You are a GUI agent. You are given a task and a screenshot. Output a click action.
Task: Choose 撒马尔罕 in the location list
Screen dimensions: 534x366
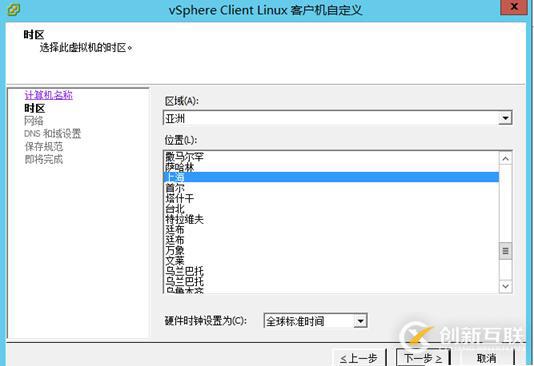pyautogui.click(x=331, y=157)
